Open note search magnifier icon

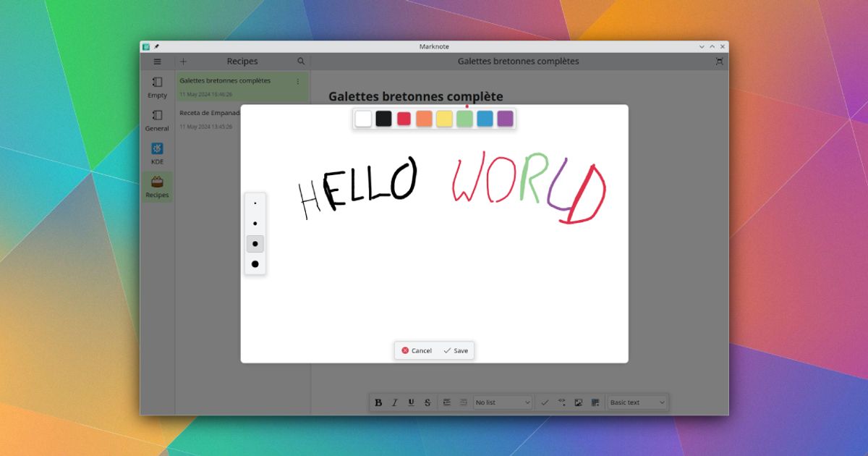point(301,62)
